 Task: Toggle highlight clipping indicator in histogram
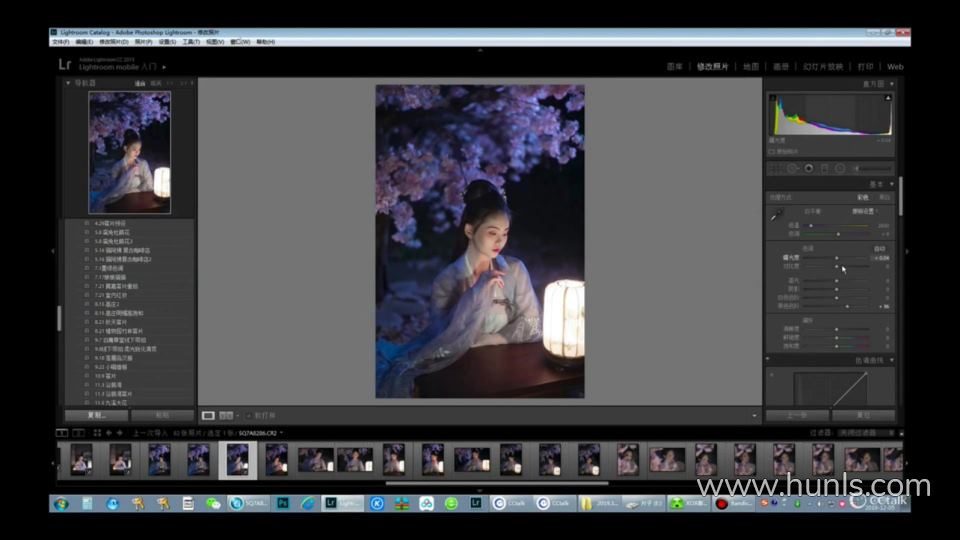coord(888,98)
